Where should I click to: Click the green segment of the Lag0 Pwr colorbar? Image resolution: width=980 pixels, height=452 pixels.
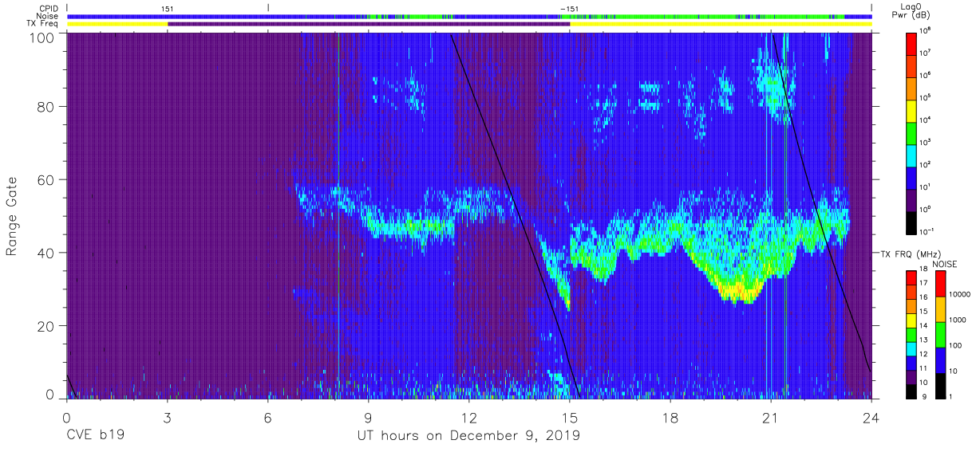pyautogui.click(x=911, y=132)
